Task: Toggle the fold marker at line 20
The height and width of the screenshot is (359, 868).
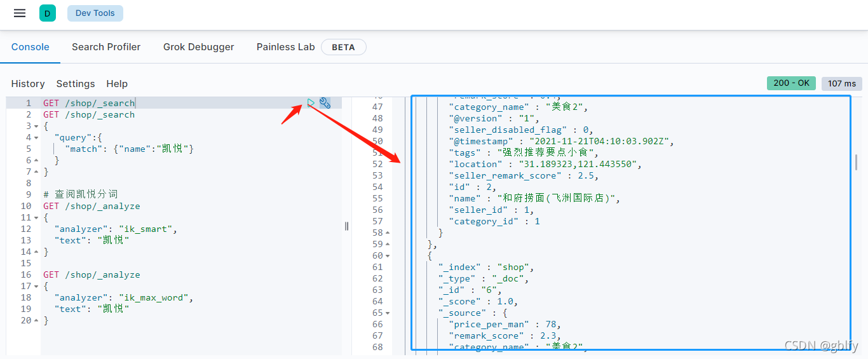Action: click(37, 321)
